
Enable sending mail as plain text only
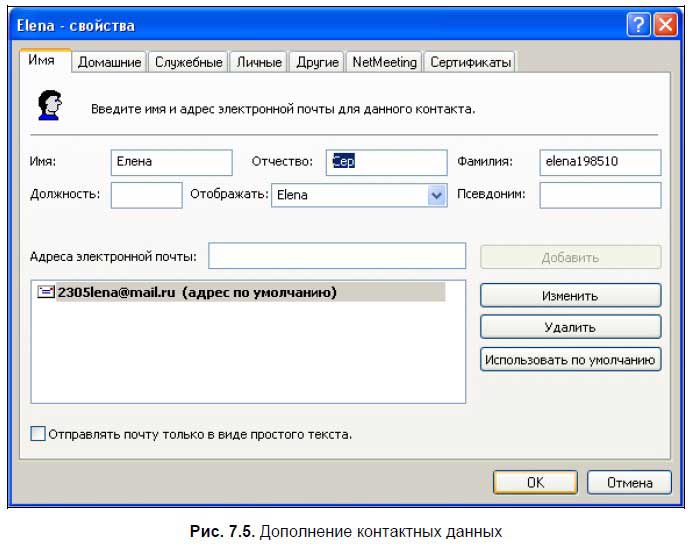tap(39, 434)
